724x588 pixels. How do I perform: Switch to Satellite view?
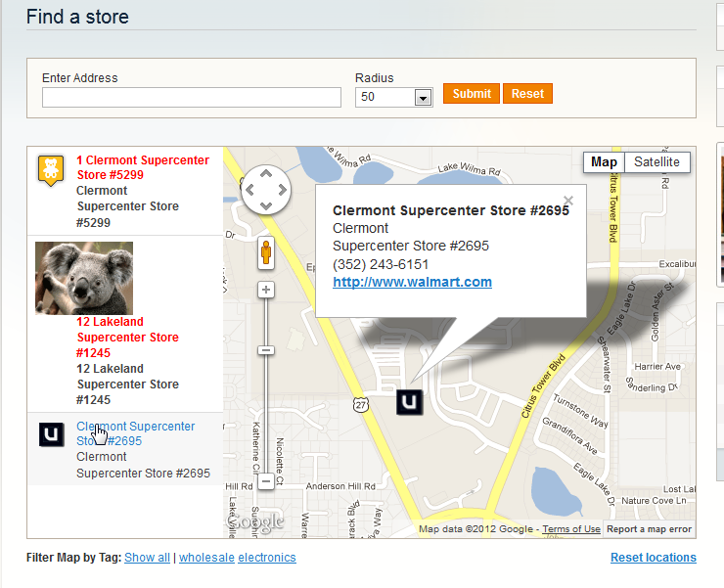click(657, 162)
